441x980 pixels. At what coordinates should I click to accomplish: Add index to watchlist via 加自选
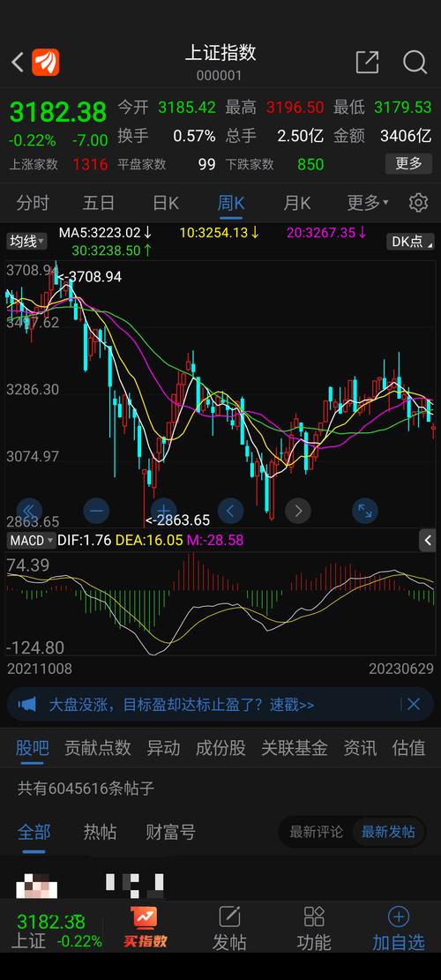click(398, 927)
